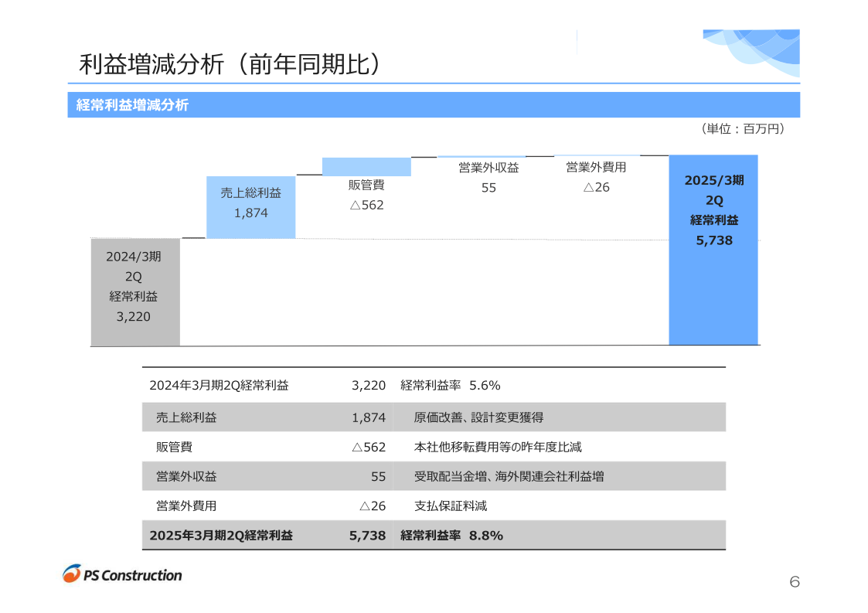Select the slide title 利益増減分析（前年同期比）

[x=230, y=64]
